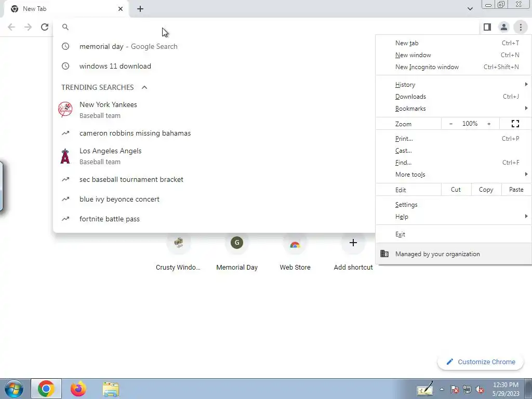This screenshot has width=532, height=399.
Task: Select New window menu item
Action: pyautogui.click(x=454, y=55)
